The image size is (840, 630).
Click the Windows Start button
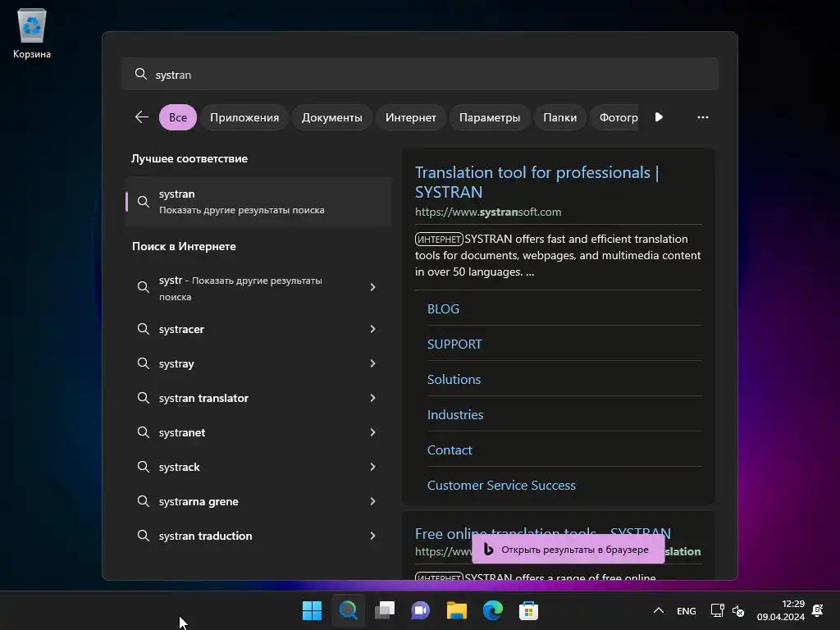312,610
